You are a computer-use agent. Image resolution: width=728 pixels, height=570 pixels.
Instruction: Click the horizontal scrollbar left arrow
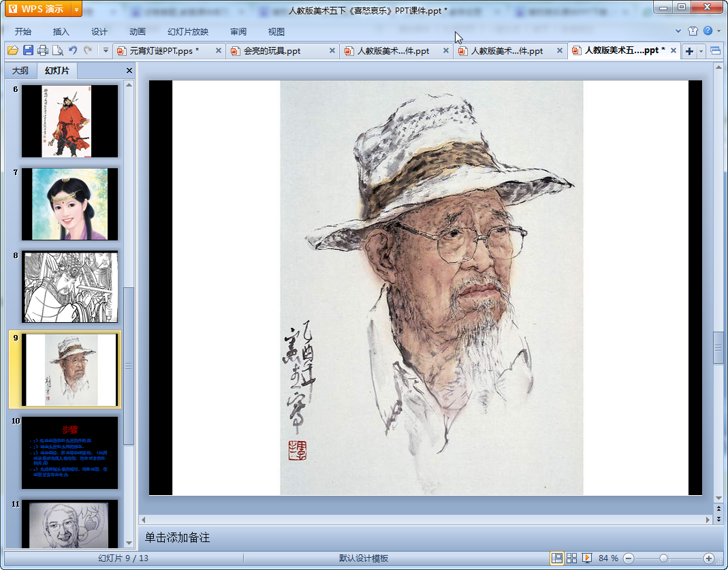point(144,520)
